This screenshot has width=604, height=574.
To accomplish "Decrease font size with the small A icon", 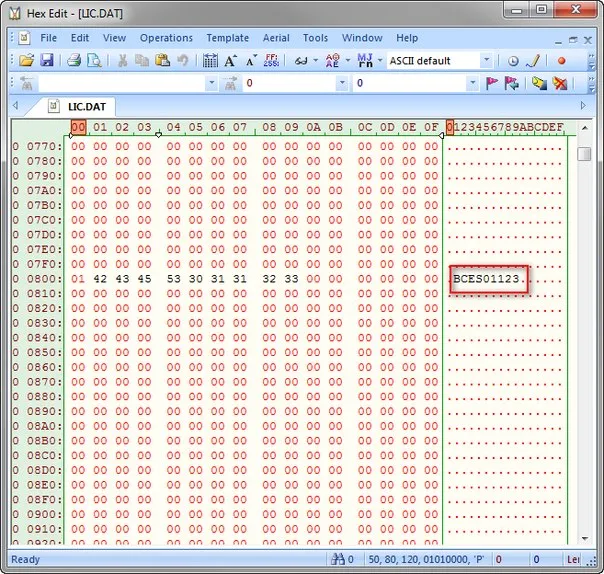I will point(251,60).
